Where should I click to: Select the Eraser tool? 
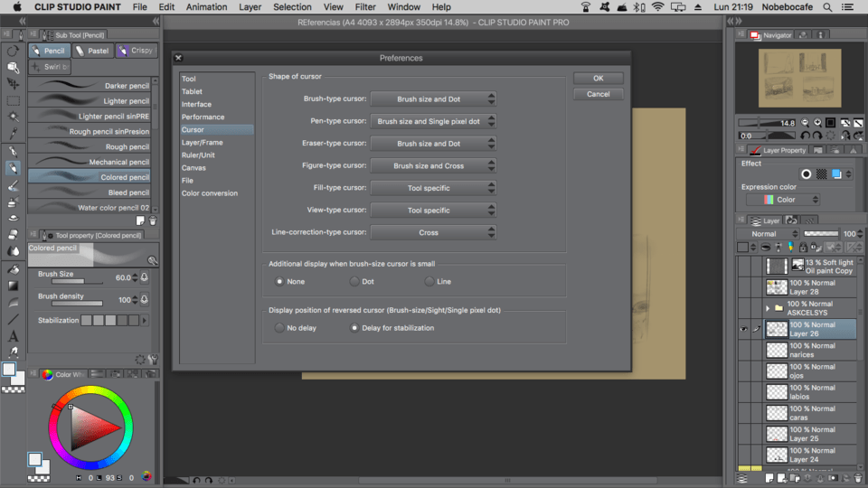[13, 234]
